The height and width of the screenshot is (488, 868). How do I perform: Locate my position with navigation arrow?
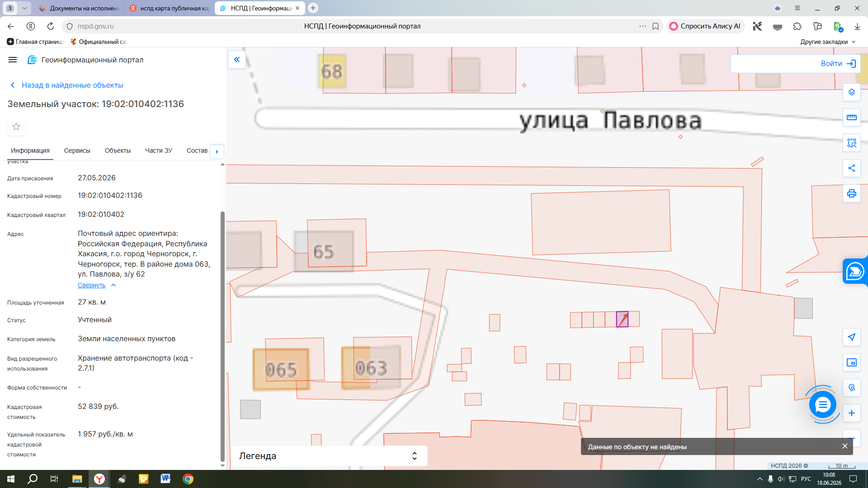pos(852,337)
